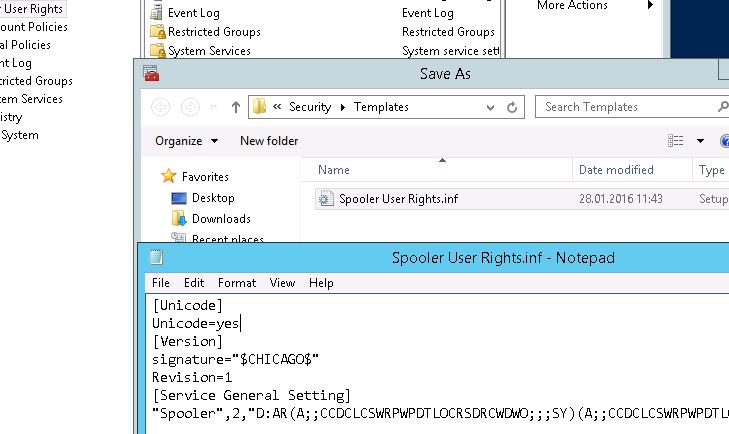This screenshot has height=434, width=729.
Task: Click the "Spooler",2 security descriptor line
Action: coord(440,413)
